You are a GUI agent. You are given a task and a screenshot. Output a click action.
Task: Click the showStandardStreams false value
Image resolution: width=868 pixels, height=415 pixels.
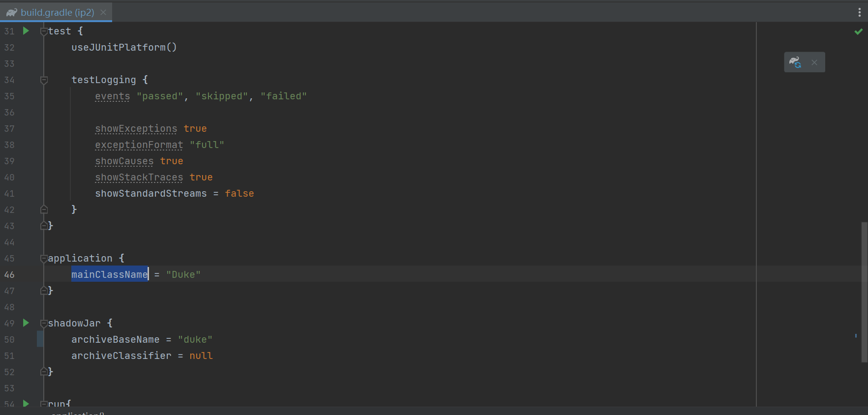click(x=239, y=193)
